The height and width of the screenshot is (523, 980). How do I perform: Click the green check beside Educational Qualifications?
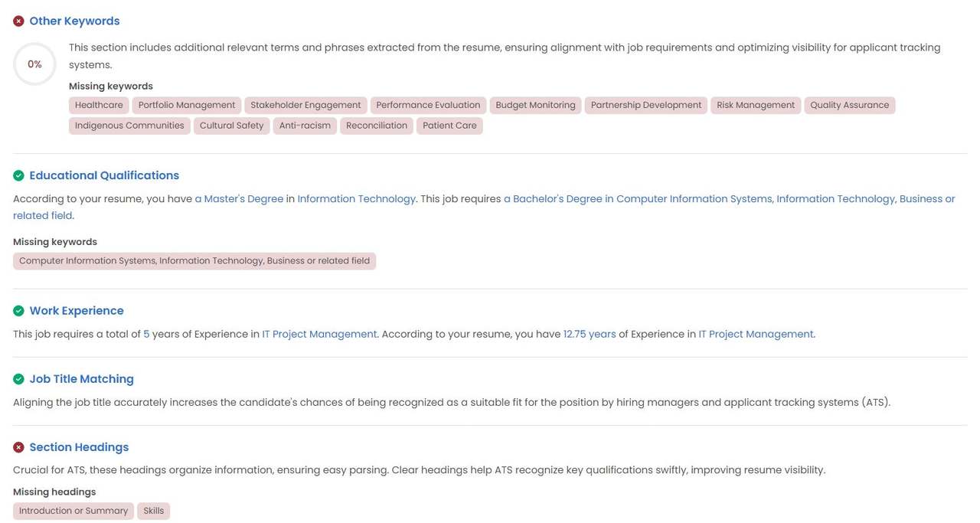pos(18,175)
